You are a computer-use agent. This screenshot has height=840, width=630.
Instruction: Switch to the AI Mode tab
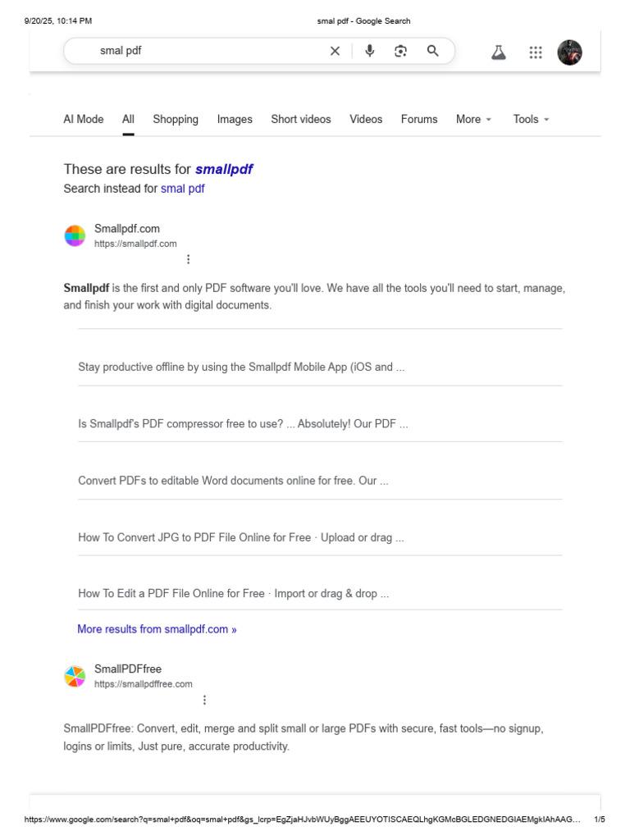[84, 119]
